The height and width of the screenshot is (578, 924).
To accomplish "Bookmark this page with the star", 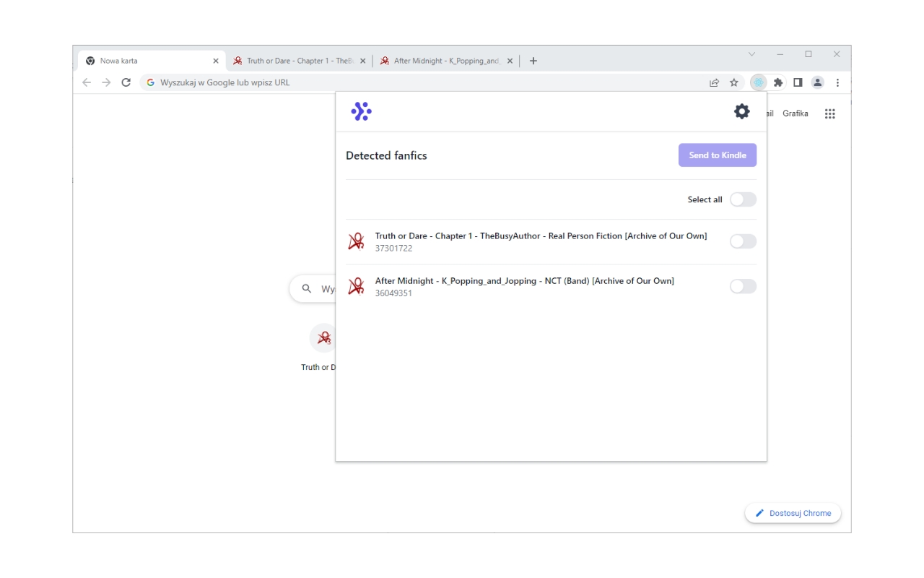I will click(733, 82).
